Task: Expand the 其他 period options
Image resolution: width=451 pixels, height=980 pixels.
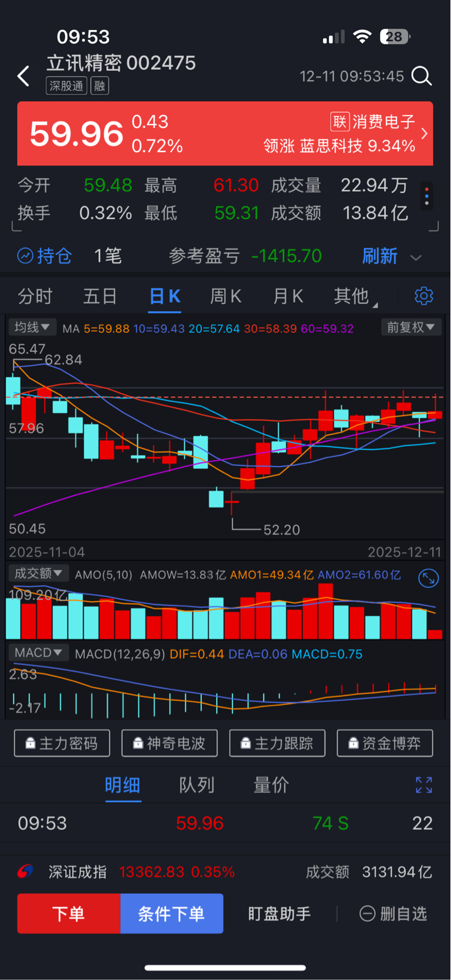Action: [355, 296]
